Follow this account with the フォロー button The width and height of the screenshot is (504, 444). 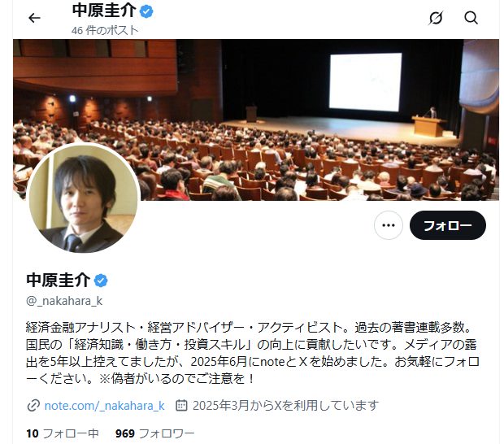(448, 225)
